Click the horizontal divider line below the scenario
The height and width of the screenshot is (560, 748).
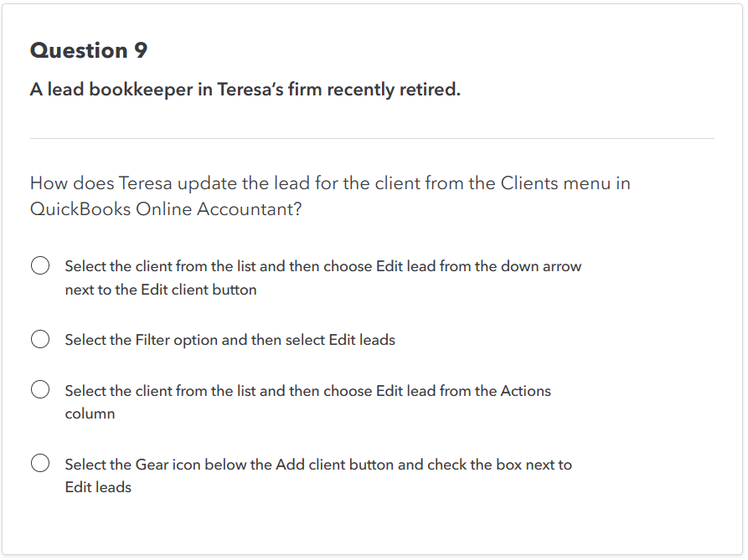(372, 138)
